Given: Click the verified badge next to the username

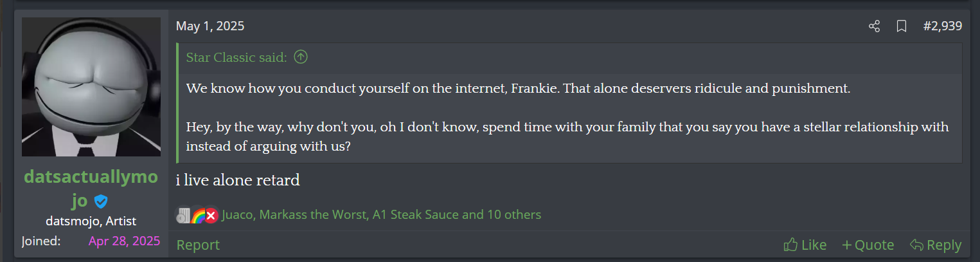Looking at the screenshot, I should coord(101,201).
